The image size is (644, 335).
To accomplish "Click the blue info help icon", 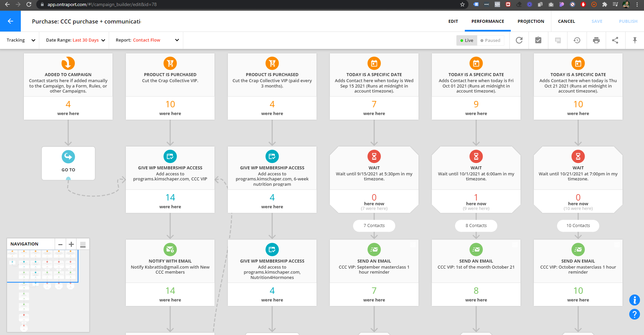I will [x=635, y=300].
